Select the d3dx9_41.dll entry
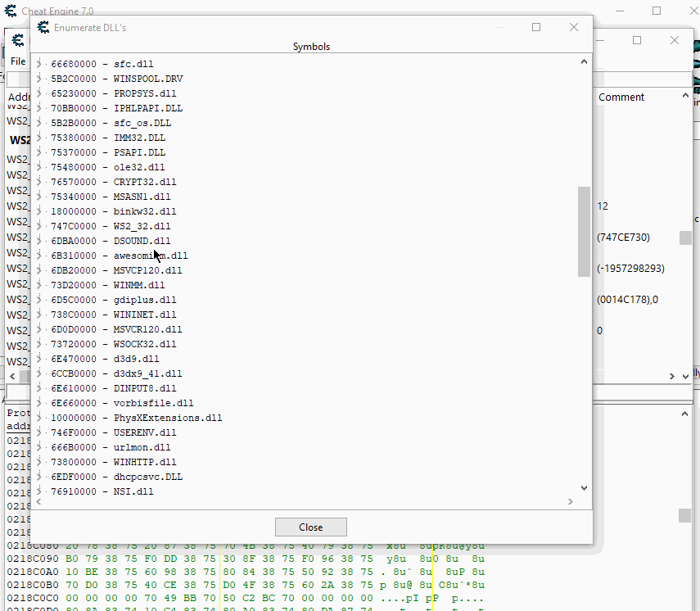Screen dimensions: 700x611 pos(116,373)
